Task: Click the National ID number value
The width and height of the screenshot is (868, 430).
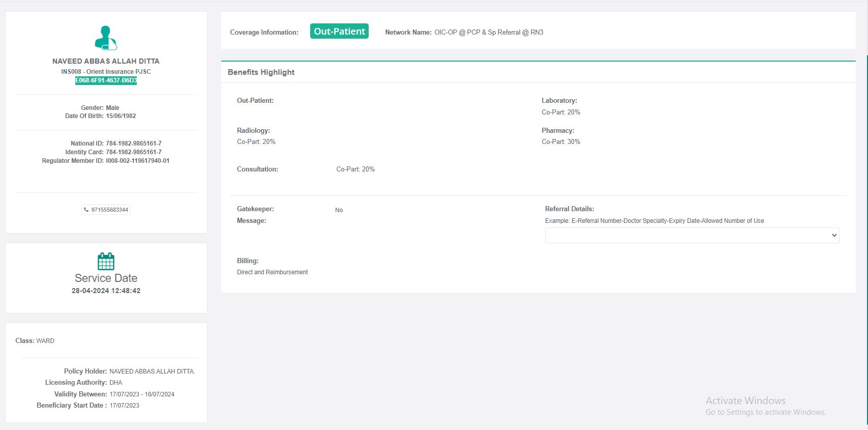Action: click(134, 144)
